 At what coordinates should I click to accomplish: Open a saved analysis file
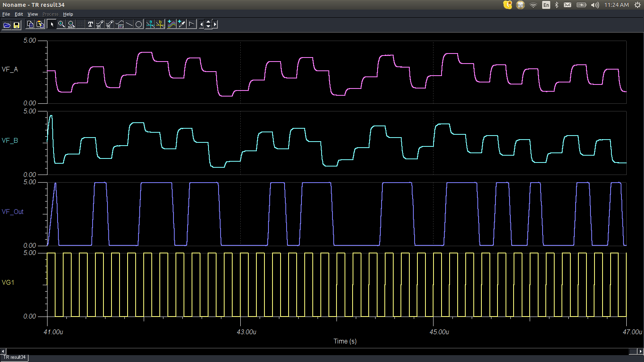[x=7, y=24]
